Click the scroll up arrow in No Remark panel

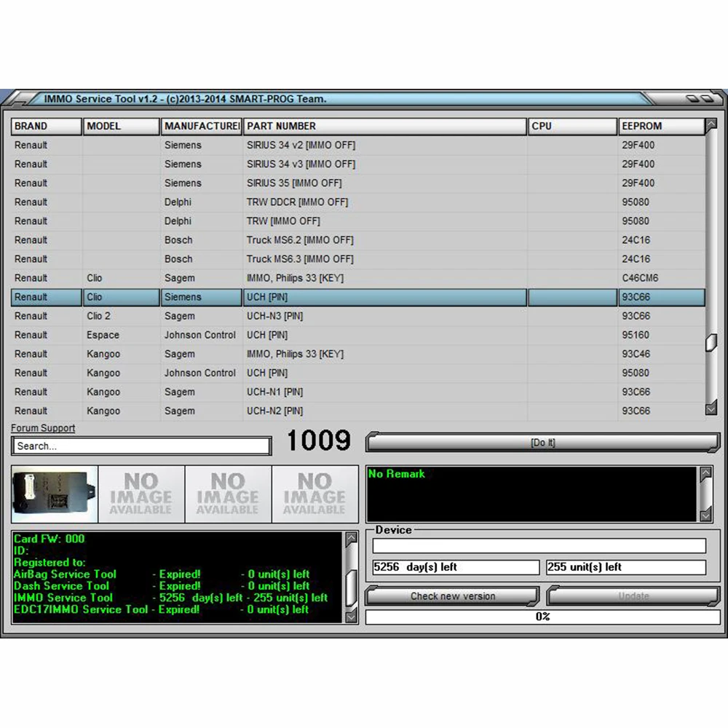pyautogui.click(x=705, y=473)
